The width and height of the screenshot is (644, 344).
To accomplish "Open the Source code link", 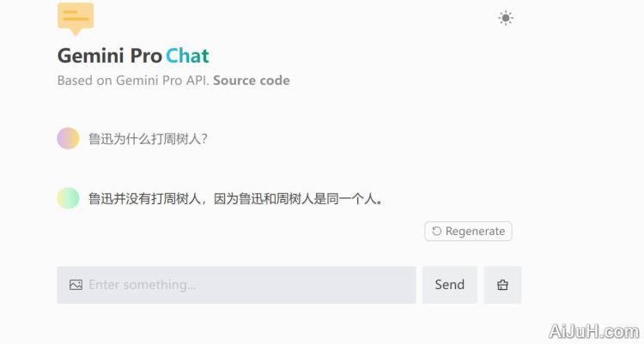I will click(252, 81).
